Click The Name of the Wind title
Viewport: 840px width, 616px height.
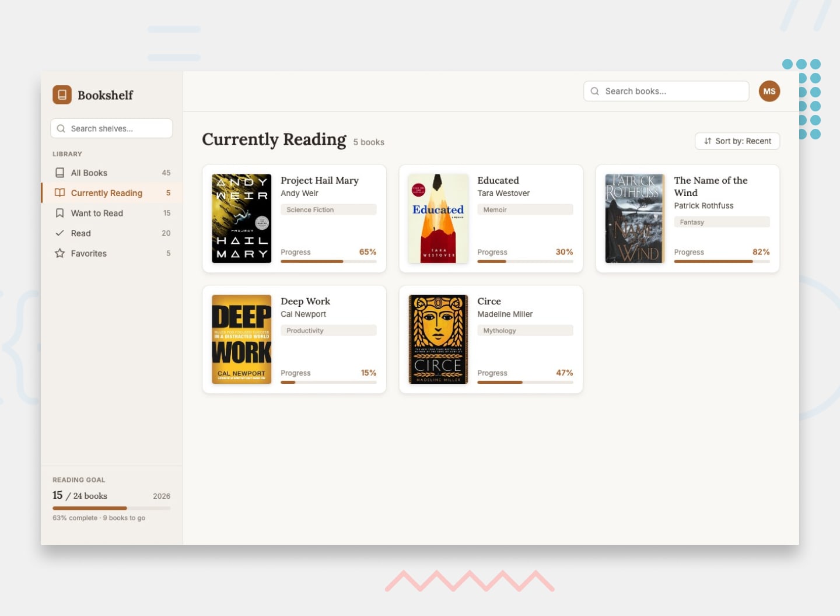pyautogui.click(x=710, y=187)
